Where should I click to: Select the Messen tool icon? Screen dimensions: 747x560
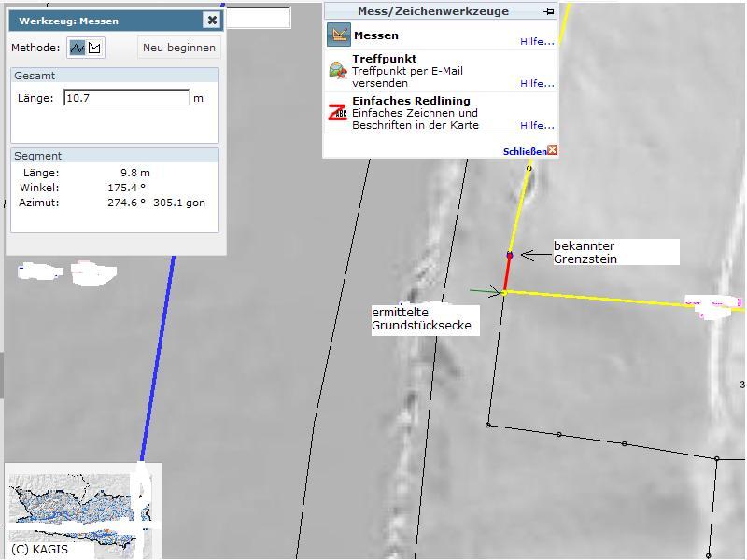[338, 35]
